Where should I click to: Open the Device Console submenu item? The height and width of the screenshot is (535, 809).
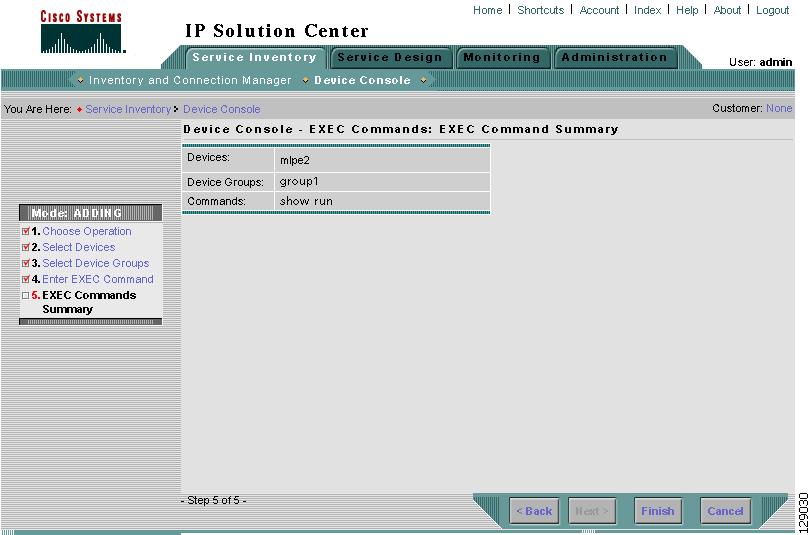(362, 80)
